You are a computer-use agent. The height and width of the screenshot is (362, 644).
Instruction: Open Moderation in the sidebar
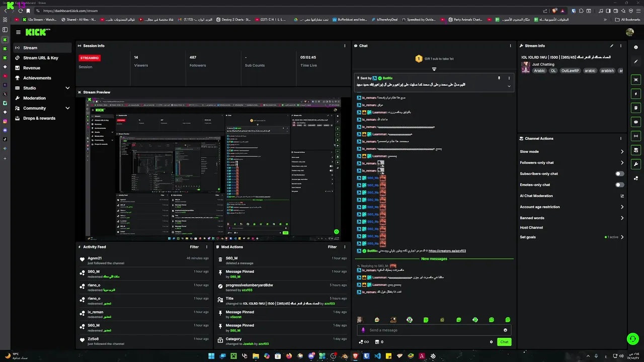click(42, 98)
